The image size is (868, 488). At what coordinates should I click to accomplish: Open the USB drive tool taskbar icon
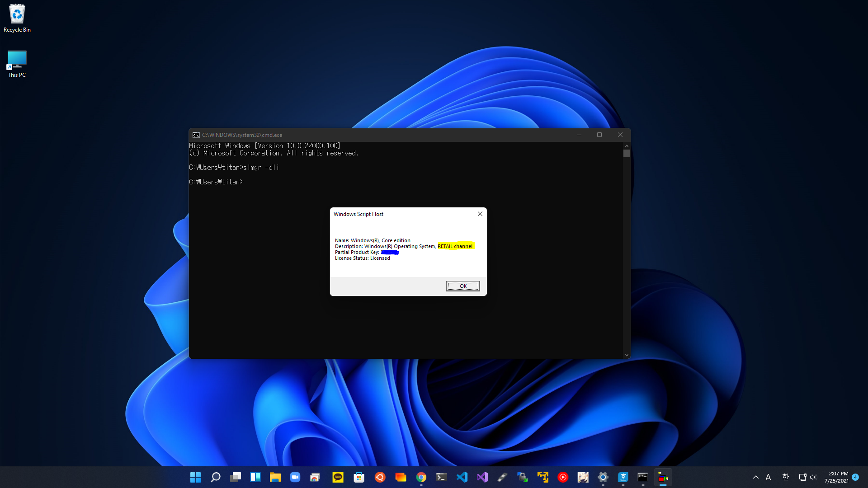click(502, 477)
